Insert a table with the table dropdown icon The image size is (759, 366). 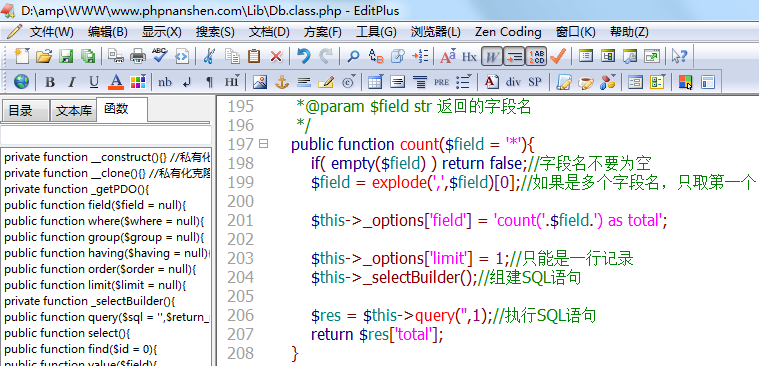coord(376,82)
